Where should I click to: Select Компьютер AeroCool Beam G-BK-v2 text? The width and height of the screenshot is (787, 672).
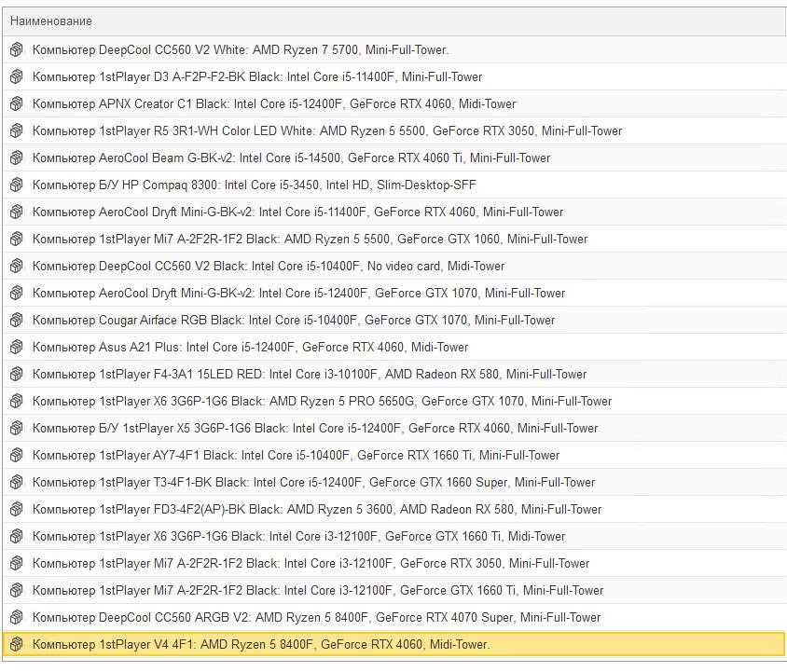tap(291, 158)
